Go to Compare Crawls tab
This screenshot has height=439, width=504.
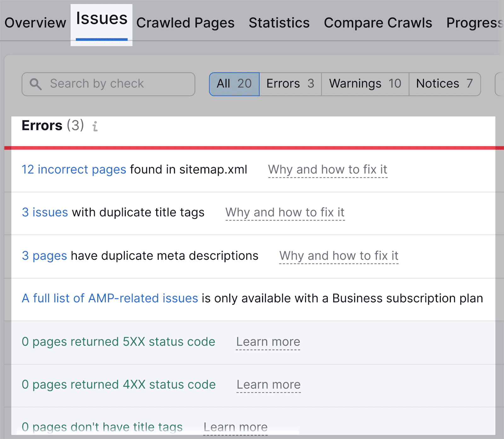click(x=378, y=23)
